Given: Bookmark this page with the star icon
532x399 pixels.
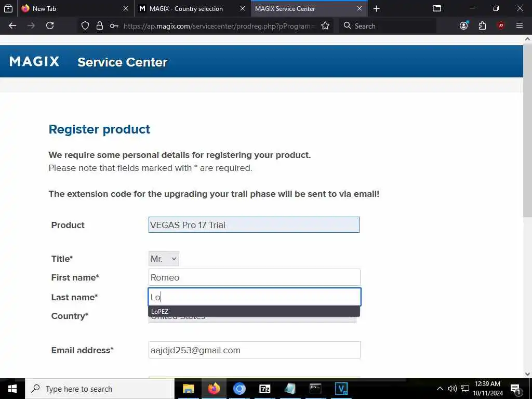Looking at the screenshot, I should click(325, 26).
